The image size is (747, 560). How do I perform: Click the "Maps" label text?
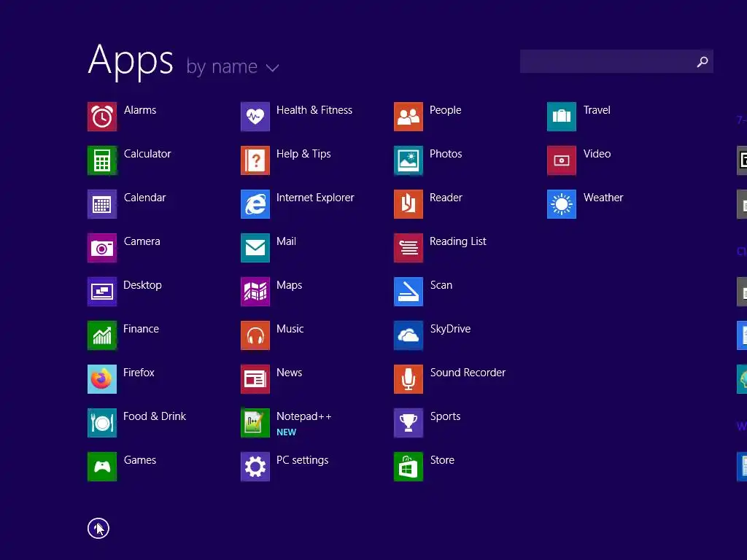pyautogui.click(x=289, y=285)
